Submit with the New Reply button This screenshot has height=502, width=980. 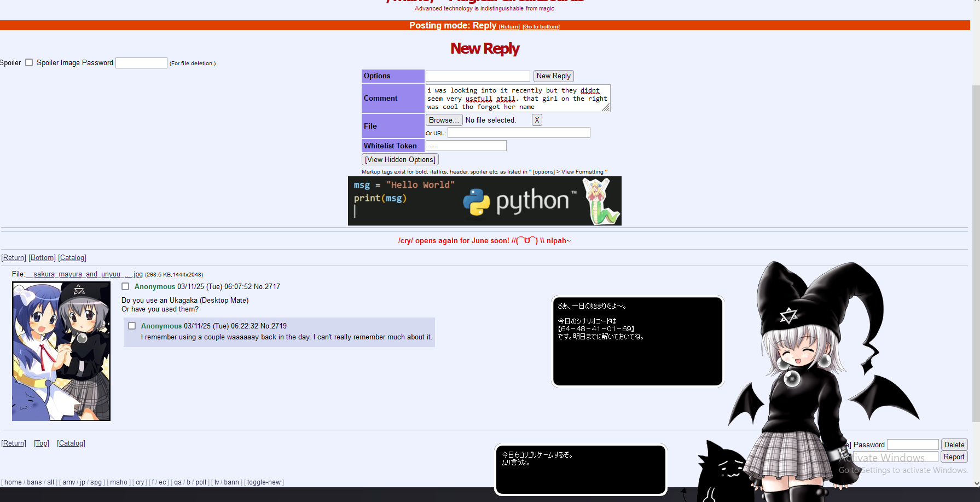click(x=553, y=76)
